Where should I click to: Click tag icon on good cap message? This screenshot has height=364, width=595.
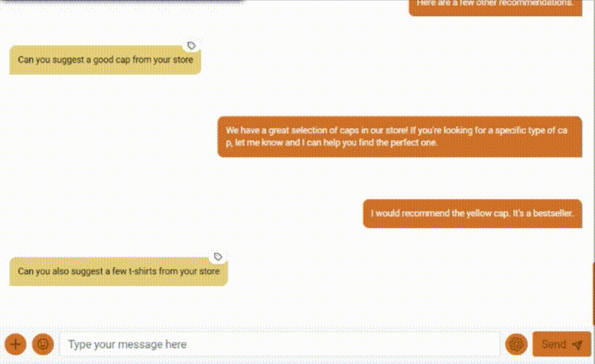(x=191, y=46)
